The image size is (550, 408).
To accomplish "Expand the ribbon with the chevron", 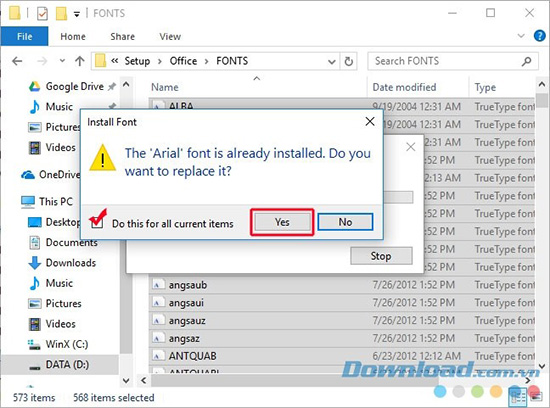I will click(521, 36).
